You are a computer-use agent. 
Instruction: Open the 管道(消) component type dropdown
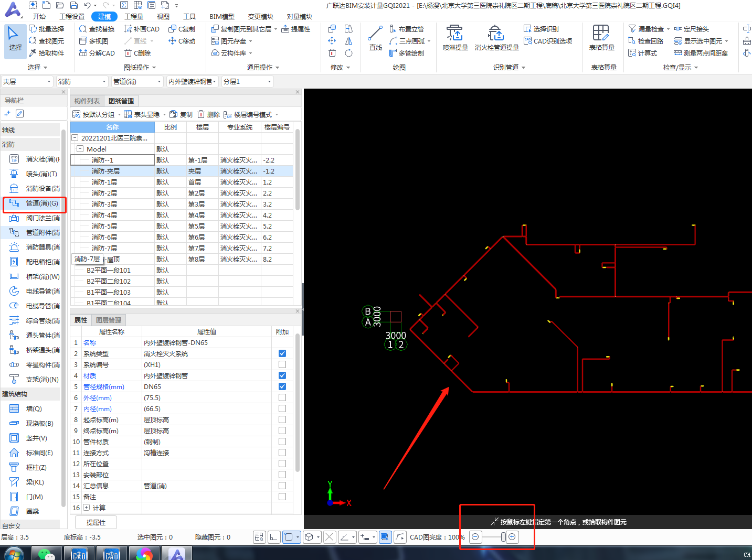tap(137, 81)
